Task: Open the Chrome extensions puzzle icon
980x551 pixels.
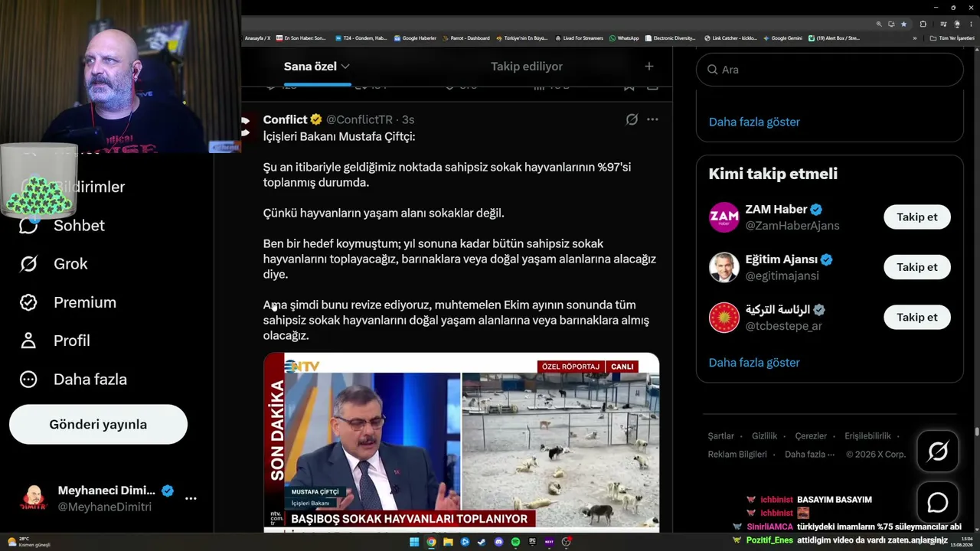Action: [x=923, y=24]
